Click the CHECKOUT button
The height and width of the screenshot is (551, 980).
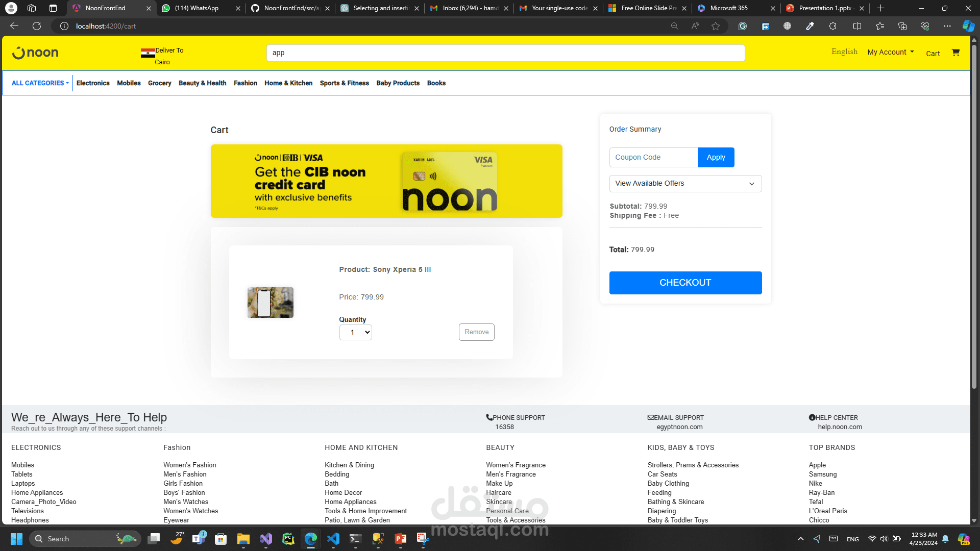(685, 283)
